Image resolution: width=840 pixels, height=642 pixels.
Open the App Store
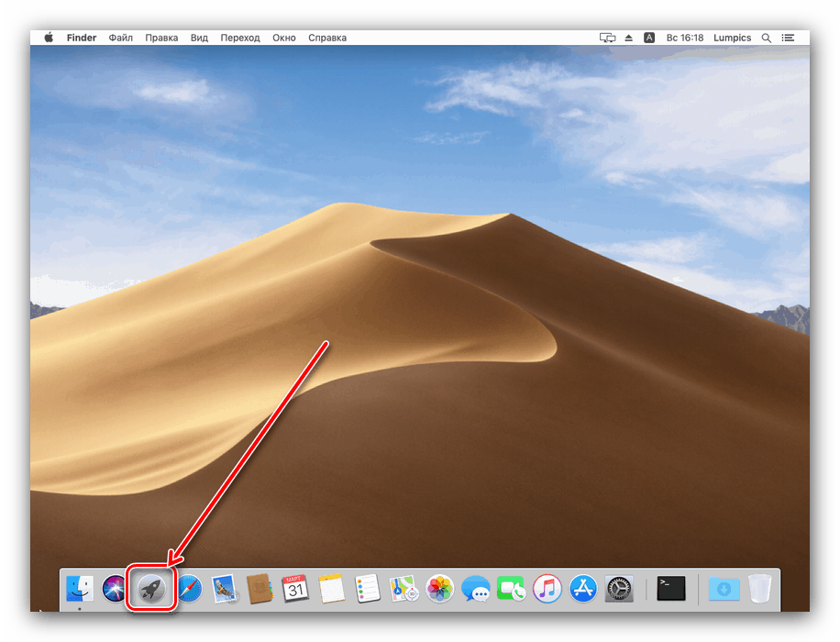[582, 589]
